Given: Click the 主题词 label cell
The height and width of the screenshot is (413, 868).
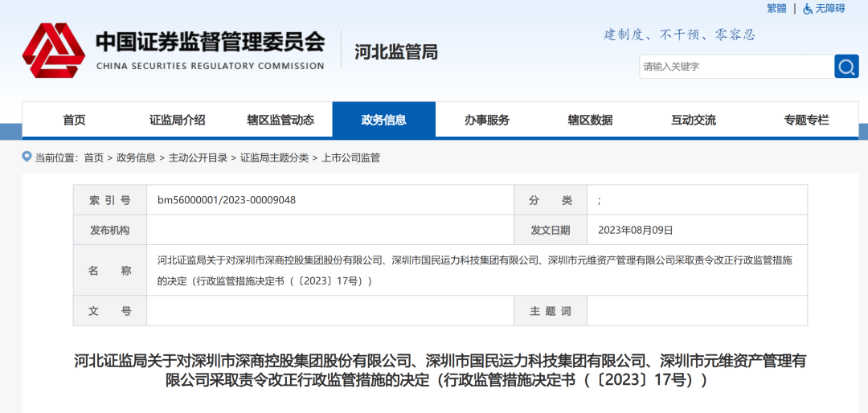Looking at the screenshot, I should point(551,311).
